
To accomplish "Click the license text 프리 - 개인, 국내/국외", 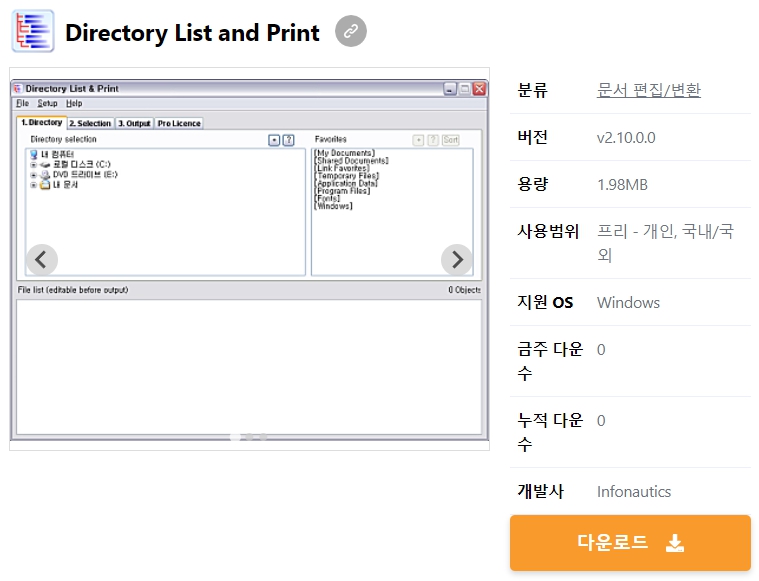I will point(665,243).
